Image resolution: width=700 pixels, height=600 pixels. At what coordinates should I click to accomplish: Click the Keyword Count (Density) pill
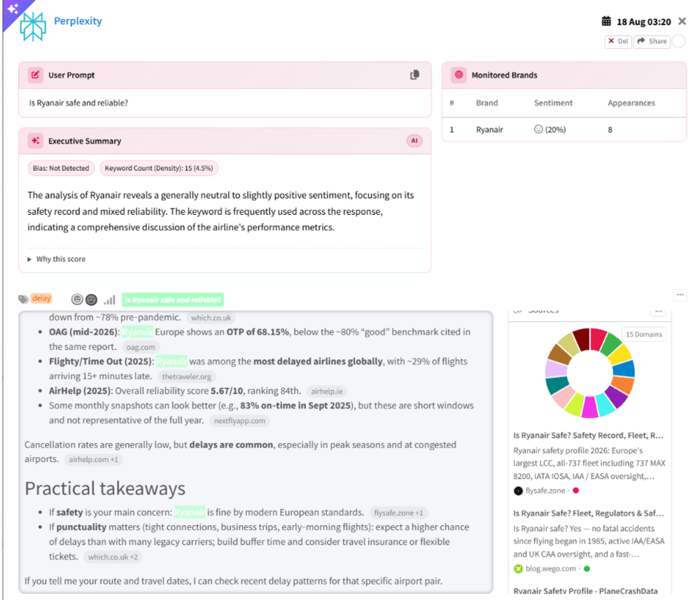159,168
